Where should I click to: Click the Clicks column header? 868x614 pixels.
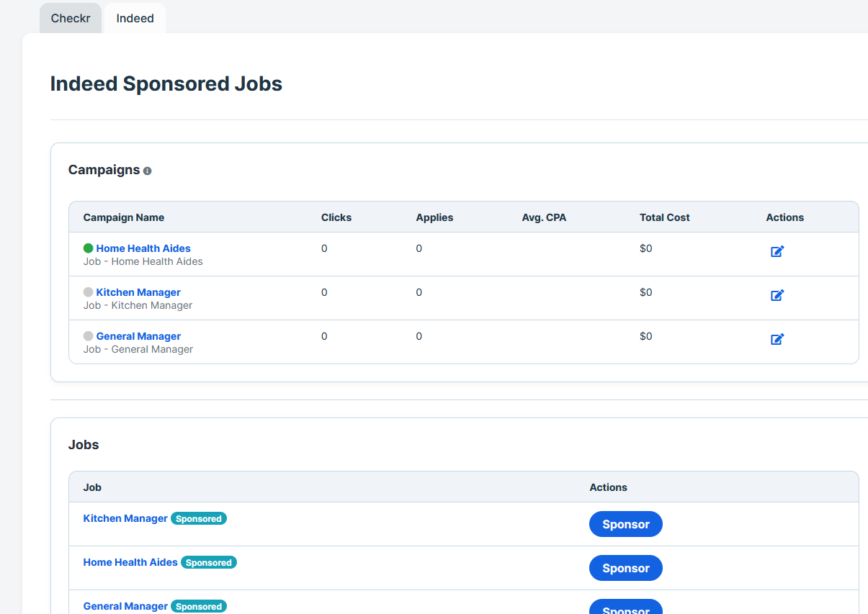[x=336, y=217]
